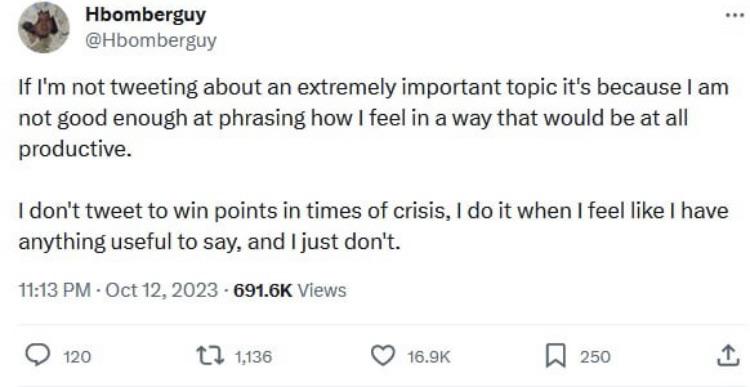The height and width of the screenshot is (387, 750).
Task: Open the 11:13 PM timestamp link
Action: (x=55, y=290)
